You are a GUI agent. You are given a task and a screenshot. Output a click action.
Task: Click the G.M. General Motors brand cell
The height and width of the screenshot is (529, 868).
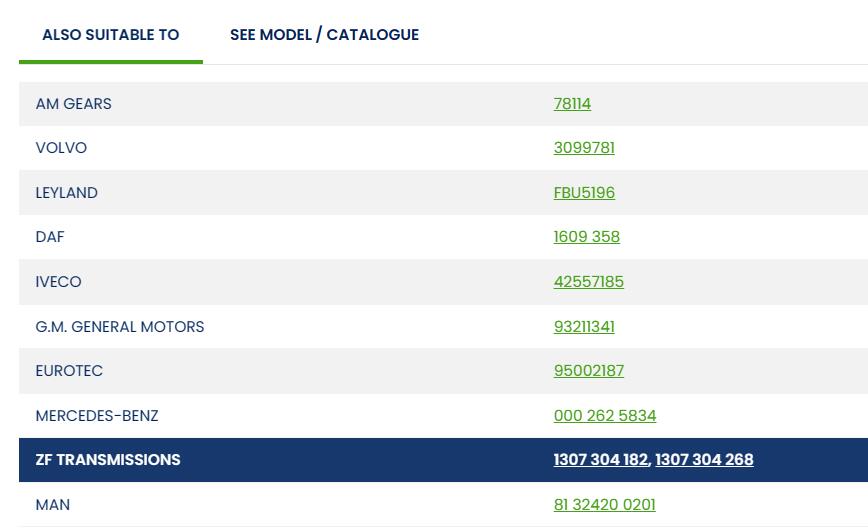pos(120,327)
